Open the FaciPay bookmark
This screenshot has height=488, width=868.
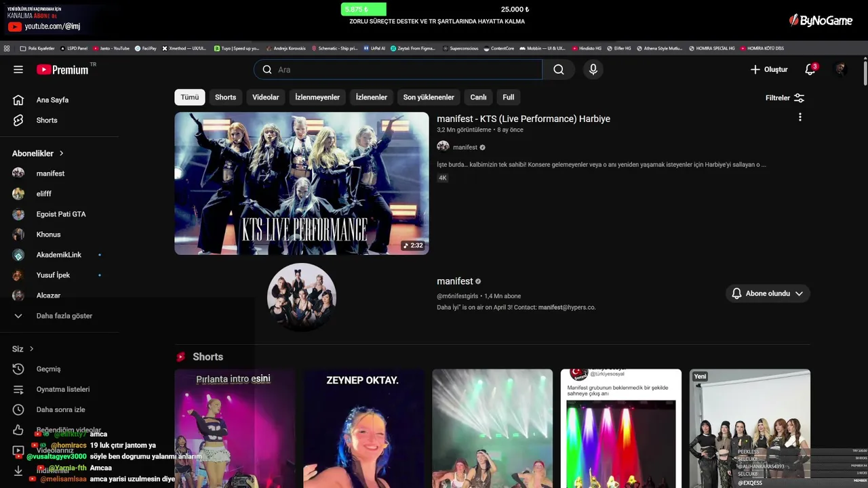click(146, 49)
